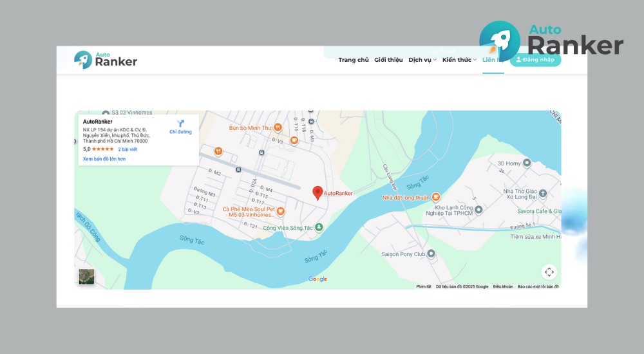Click Báo cáo một lỗi bản đồ link
This screenshot has width=644, height=354.
pos(538,286)
